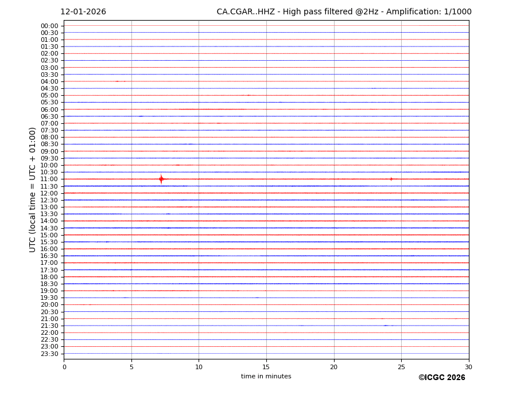Image resolution: width=532 pixels, height=399 pixels.
Task: Click the CA.CGAR..HHZ chart title
Action: [x=344, y=12]
